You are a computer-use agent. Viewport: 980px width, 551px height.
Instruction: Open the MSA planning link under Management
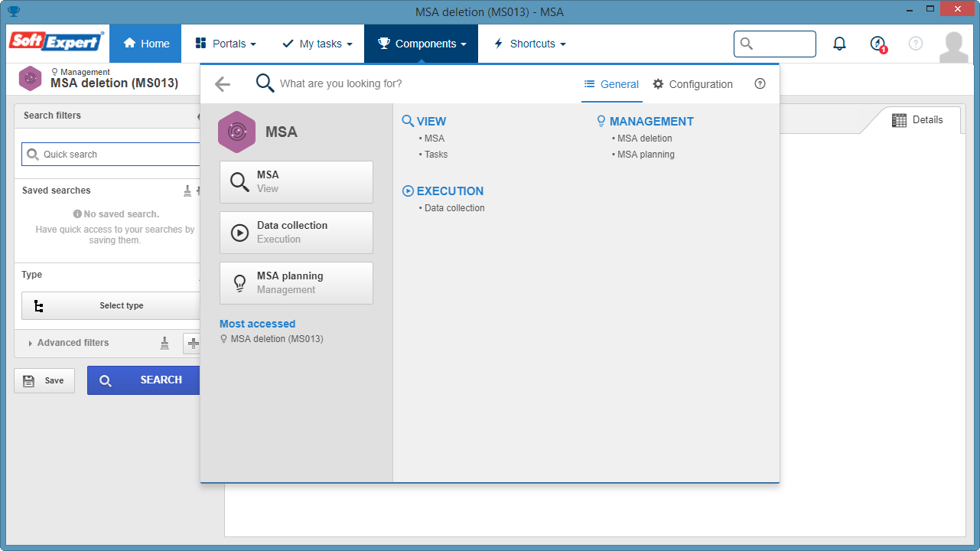pos(646,155)
